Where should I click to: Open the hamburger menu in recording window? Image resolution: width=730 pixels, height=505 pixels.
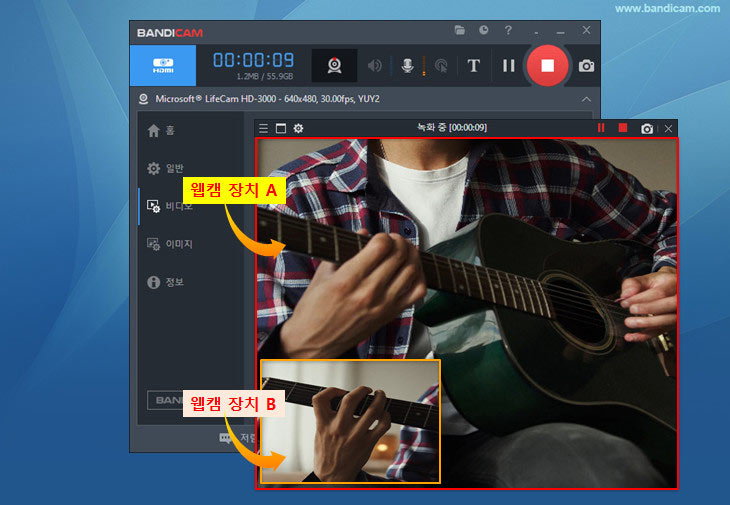[x=264, y=128]
